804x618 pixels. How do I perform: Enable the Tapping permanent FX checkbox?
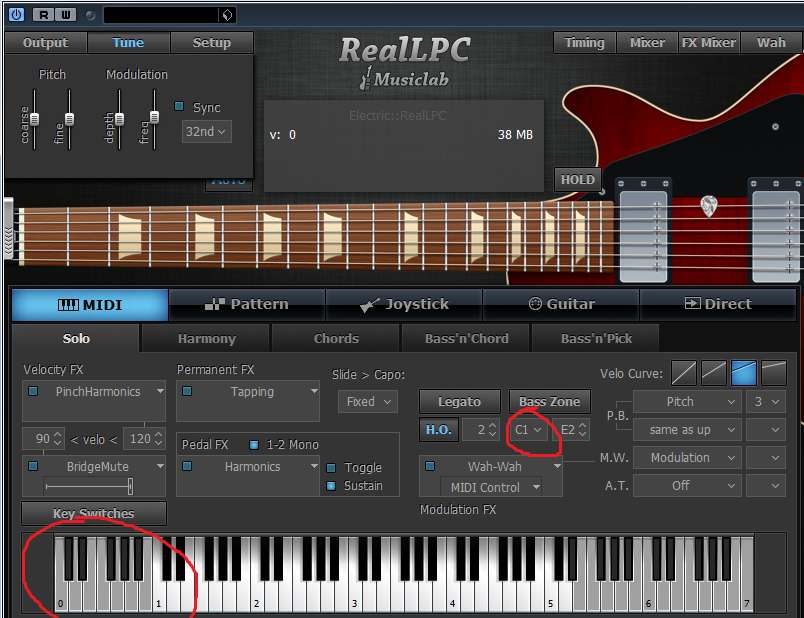[187, 391]
